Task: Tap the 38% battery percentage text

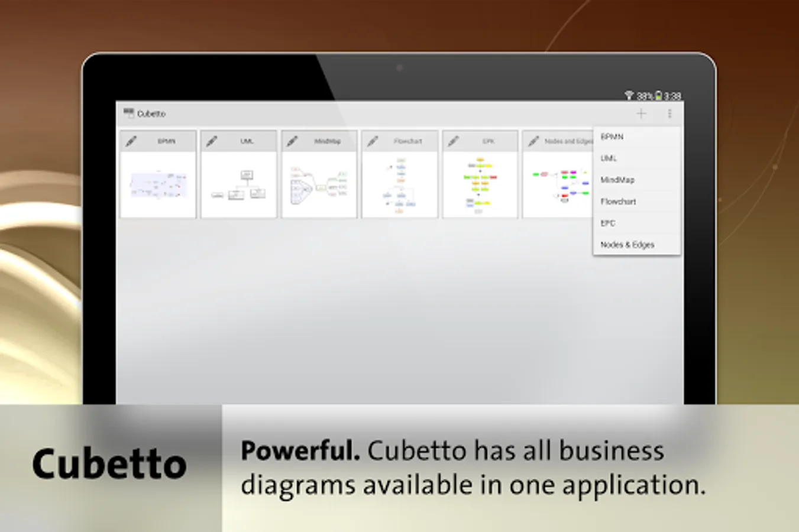Action: tap(645, 96)
